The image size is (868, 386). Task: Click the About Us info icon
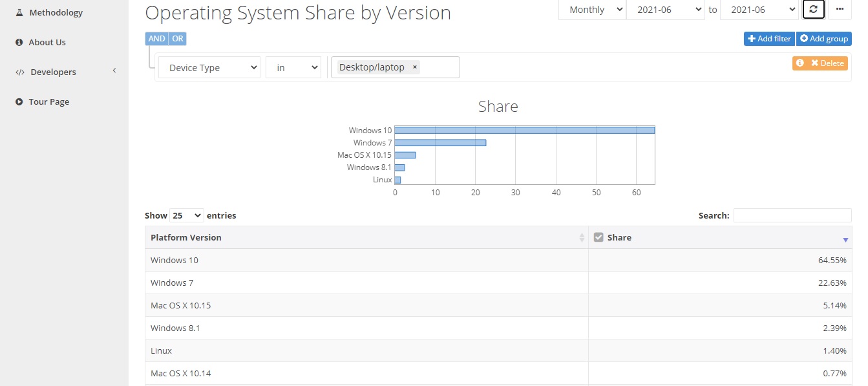19,42
